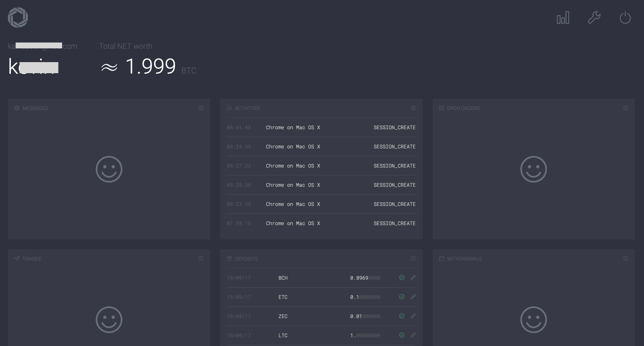
Task: Open the link icon on LTC deposit
Action: pos(413,335)
